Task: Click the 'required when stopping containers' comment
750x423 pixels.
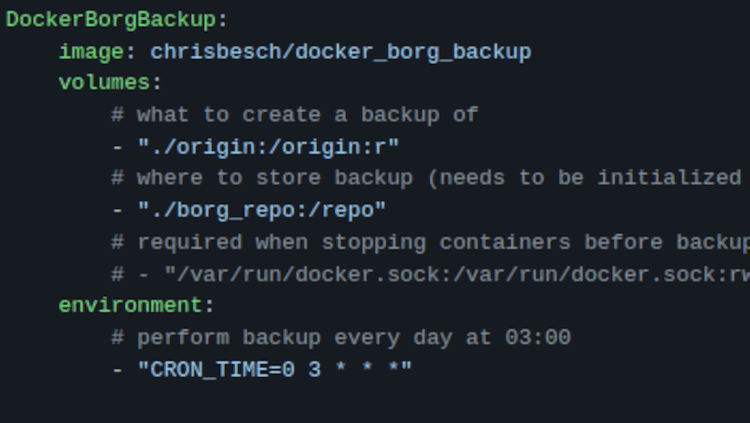Action: coord(430,242)
